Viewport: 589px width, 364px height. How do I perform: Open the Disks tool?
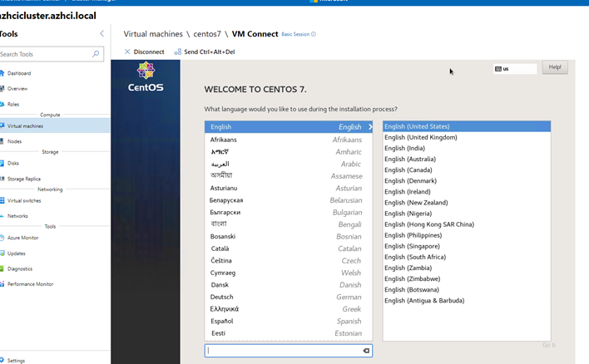click(13, 163)
